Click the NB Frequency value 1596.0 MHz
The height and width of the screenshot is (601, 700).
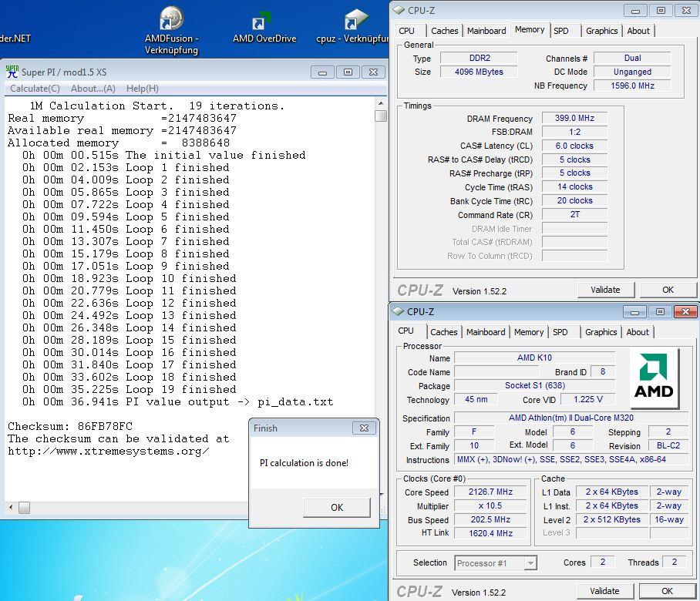632,86
